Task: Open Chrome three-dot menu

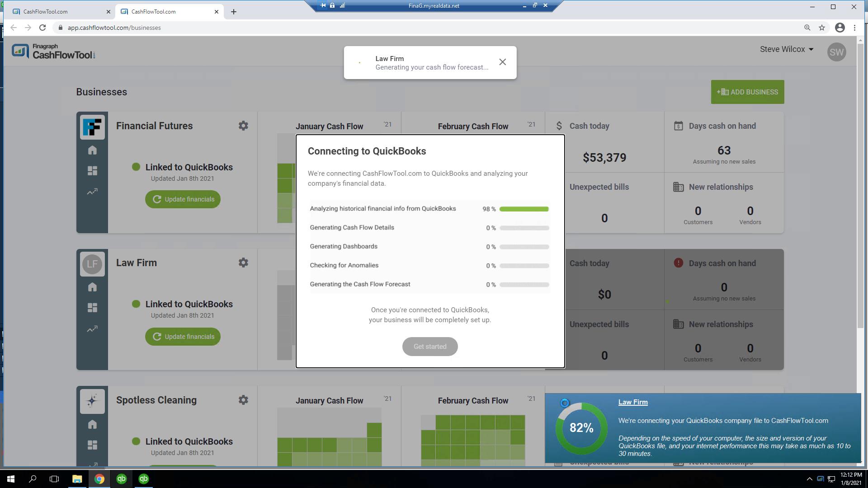Action: click(x=854, y=28)
